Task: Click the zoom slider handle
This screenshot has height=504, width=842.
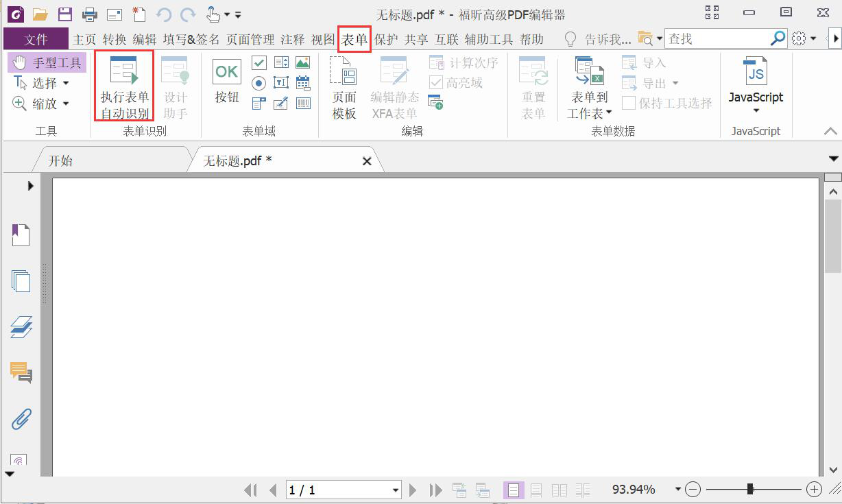Action: [x=750, y=489]
